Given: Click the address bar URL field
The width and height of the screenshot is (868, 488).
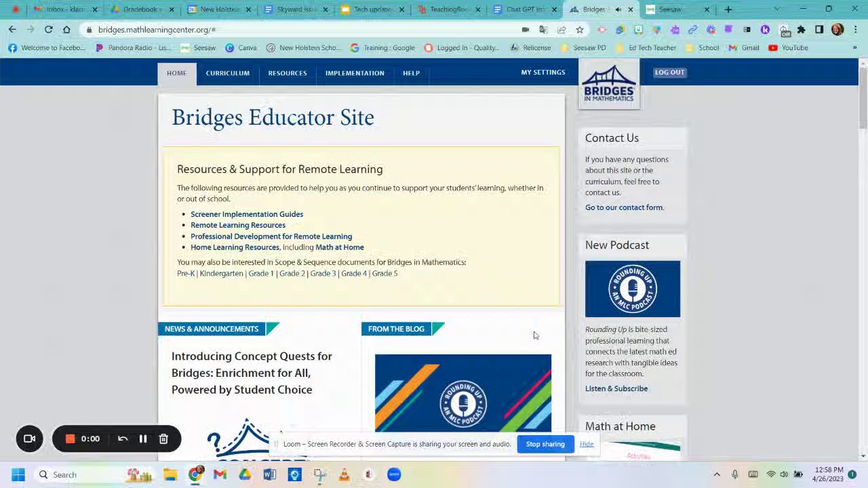Looking at the screenshot, I should coord(305,30).
